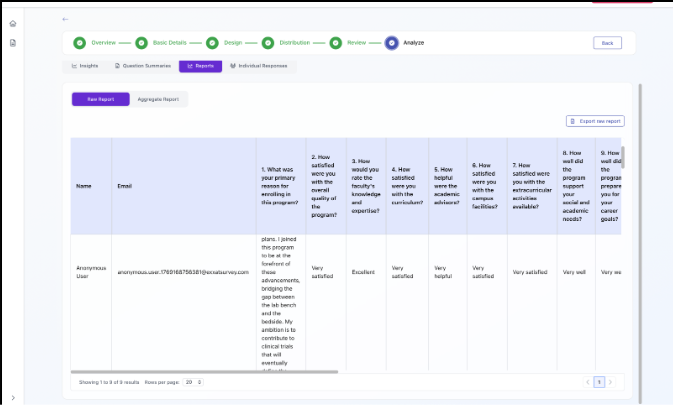Click the Analyze step circle icon

click(x=391, y=43)
